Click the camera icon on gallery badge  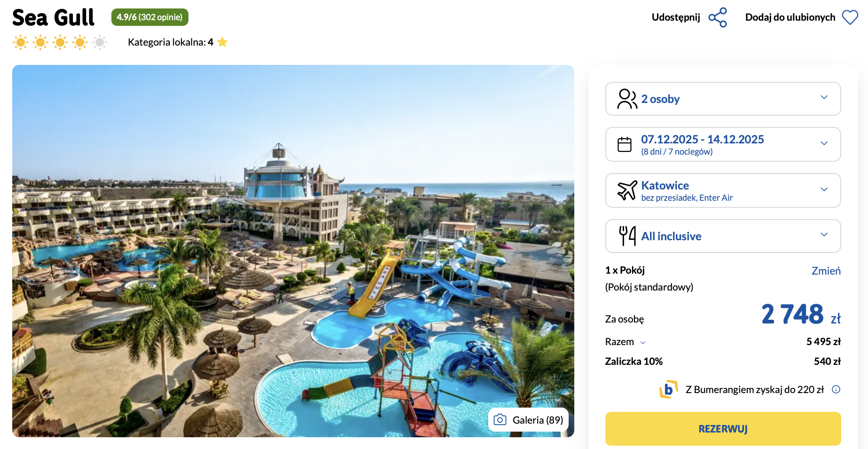500,419
